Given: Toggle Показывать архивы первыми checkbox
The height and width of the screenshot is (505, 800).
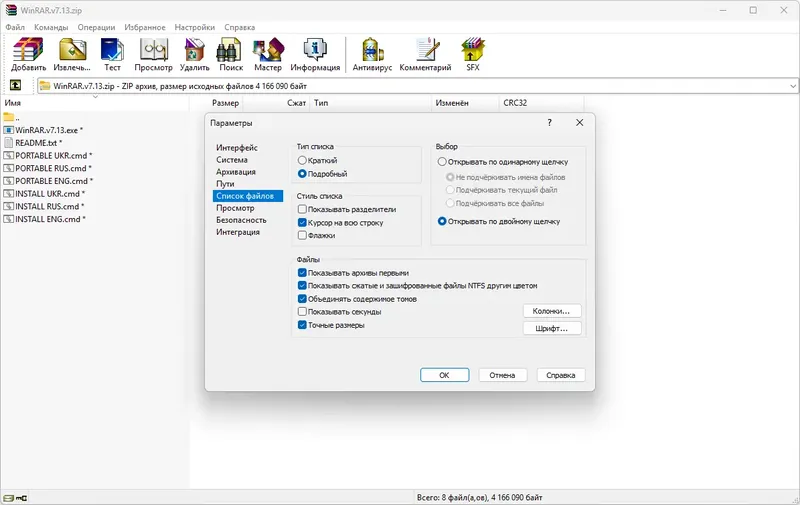Looking at the screenshot, I should tap(302, 273).
